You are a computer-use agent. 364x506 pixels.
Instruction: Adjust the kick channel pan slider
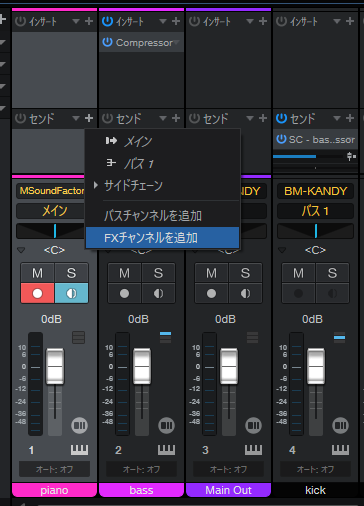pos(315,231)
